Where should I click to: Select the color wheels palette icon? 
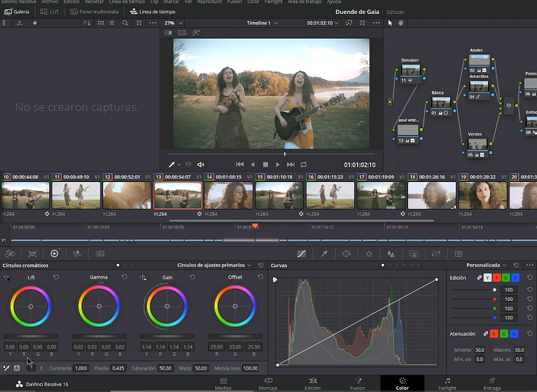tap(54, 253)
